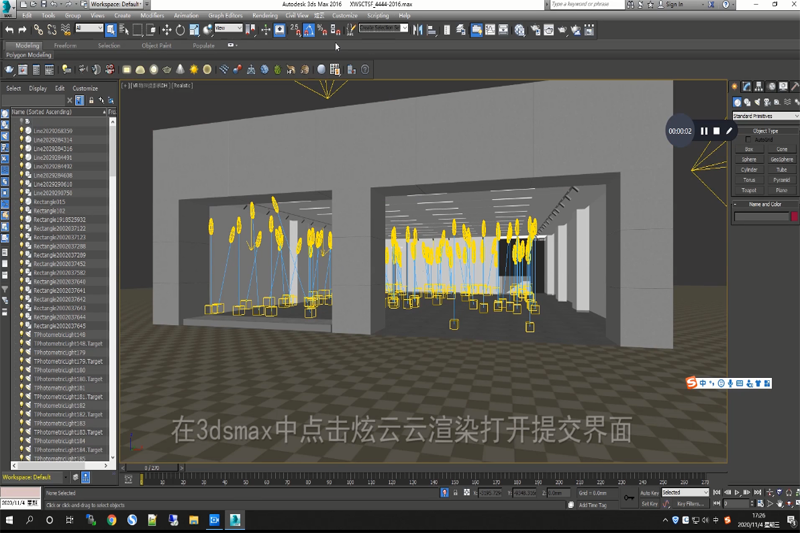The image size is (800, 533).
Task: Select the Select and Rotate tool
Action: point(181,30)
